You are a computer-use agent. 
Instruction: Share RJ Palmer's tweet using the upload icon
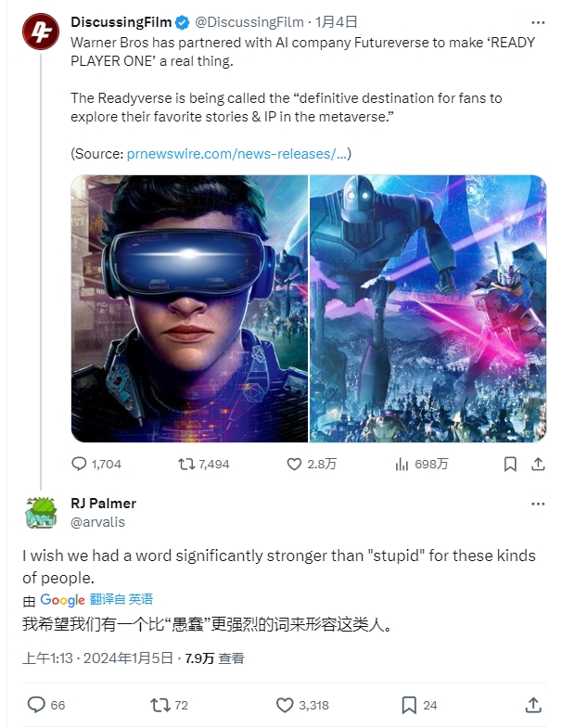click(x=533, y=705)
